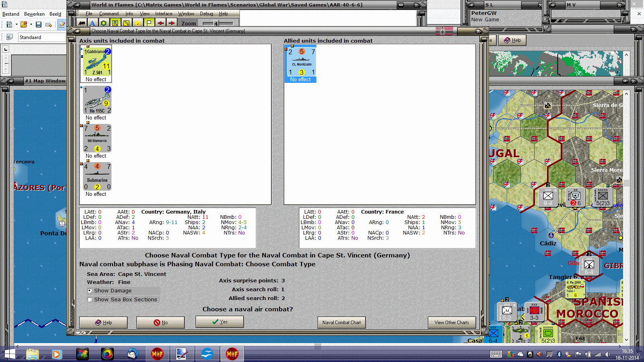644x362 pixels.
Task: Click the open folder icon in editor toolbar
Action: click(24, 25)
